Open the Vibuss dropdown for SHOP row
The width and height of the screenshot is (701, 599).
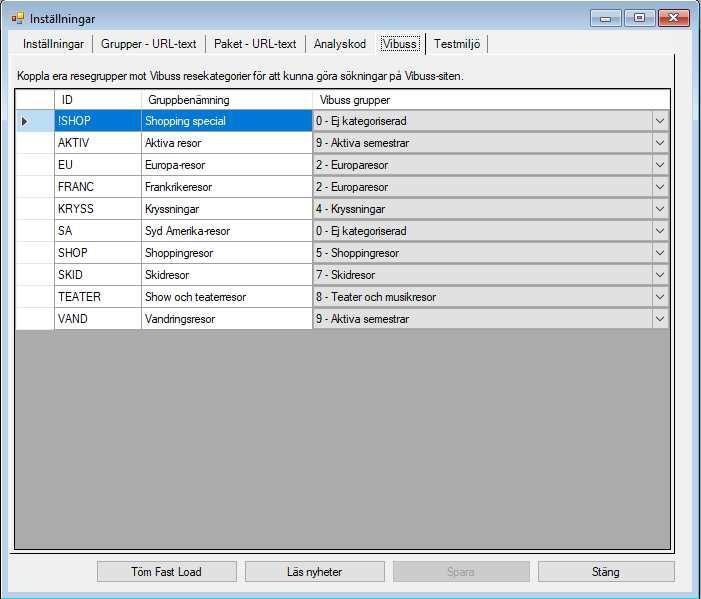[660, 253]
